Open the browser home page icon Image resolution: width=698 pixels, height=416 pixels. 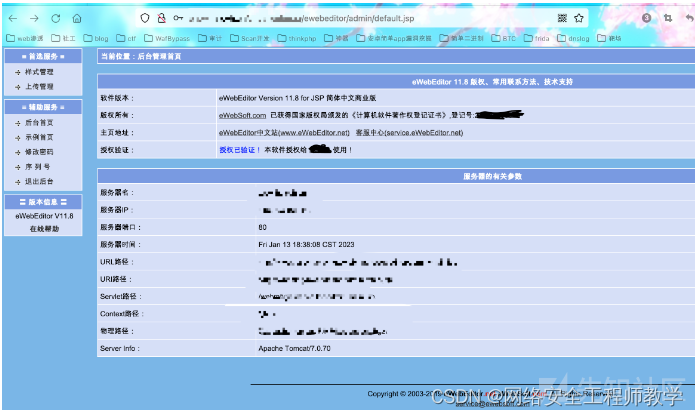(77, 18)
